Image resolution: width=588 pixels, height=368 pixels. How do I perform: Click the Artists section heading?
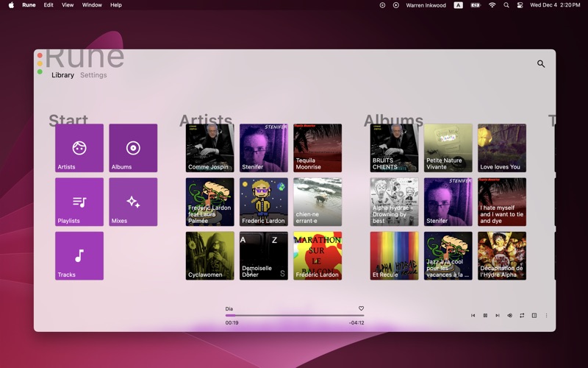(x=206, y=119)
